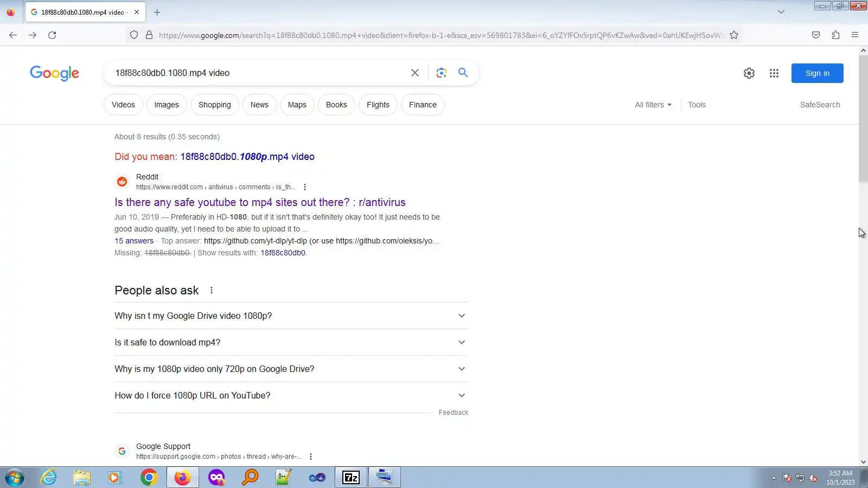Open Google quick settings gear
The width and height of the screenshot is (868, 488).
[x=749, y=73]
